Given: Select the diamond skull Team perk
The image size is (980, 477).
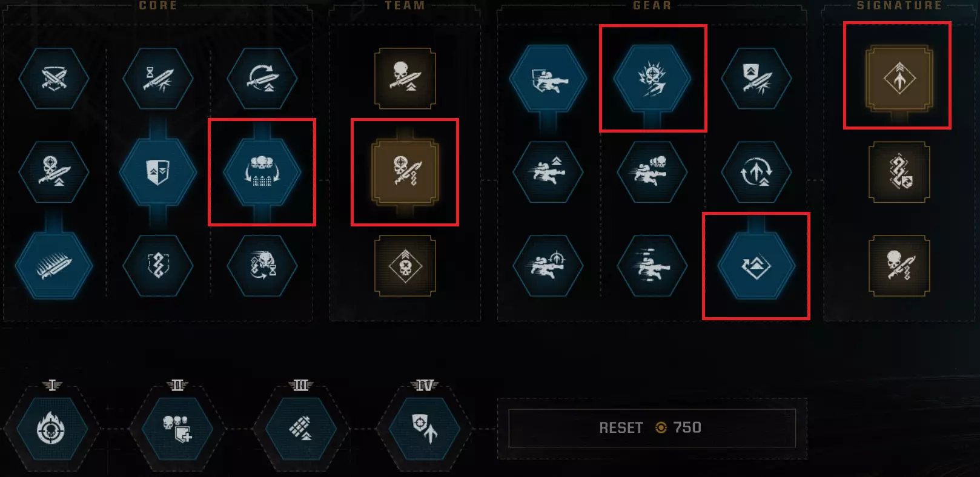Looking at the screenshot, I should point(405,266).
